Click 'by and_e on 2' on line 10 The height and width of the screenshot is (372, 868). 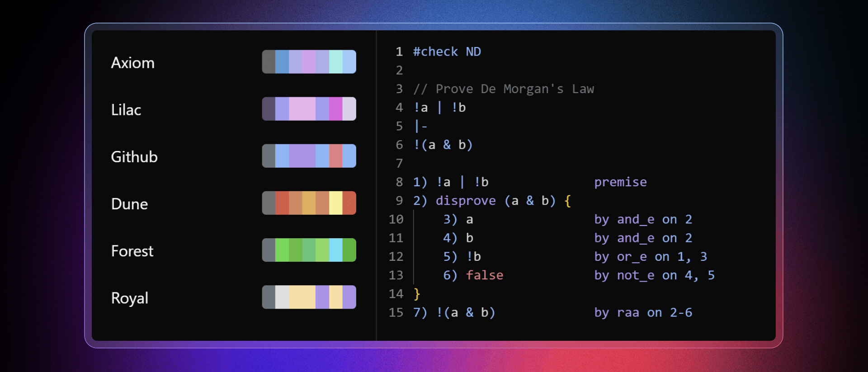(643, 219)
